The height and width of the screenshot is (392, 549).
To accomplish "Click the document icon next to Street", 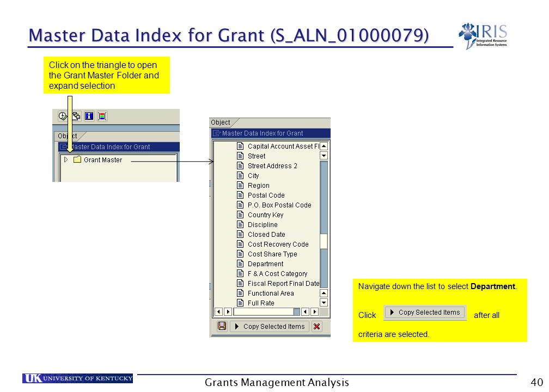I will [x=240, y=156].
